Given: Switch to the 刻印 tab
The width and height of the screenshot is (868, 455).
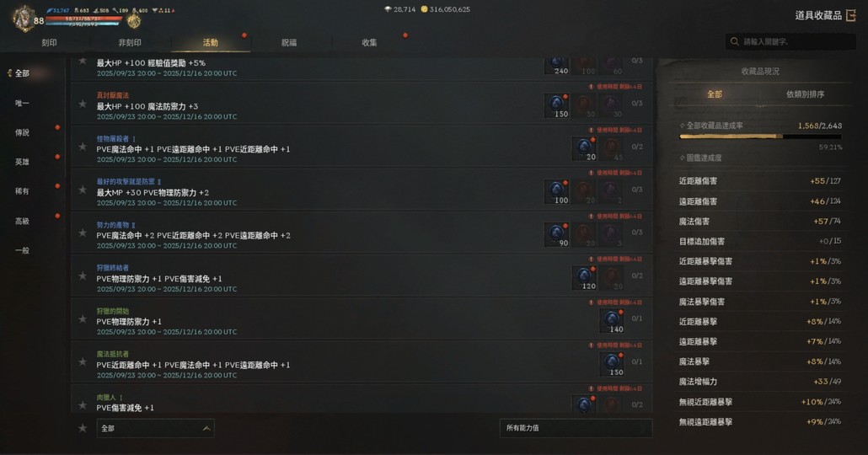Looking at the screenshot, I should 49,43.
